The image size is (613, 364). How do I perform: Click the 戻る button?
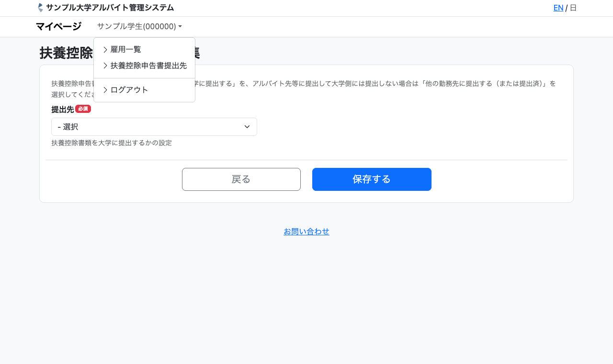coord(241,179)
